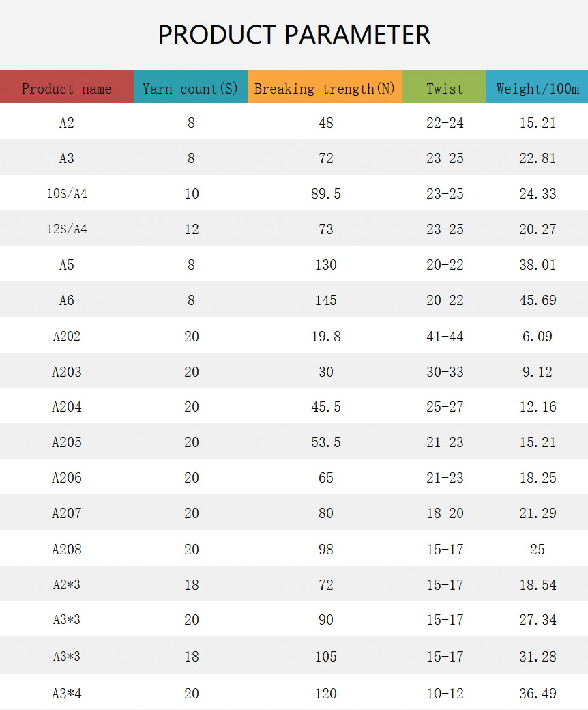Click the A2*3 product name

[x=66, y=584]
